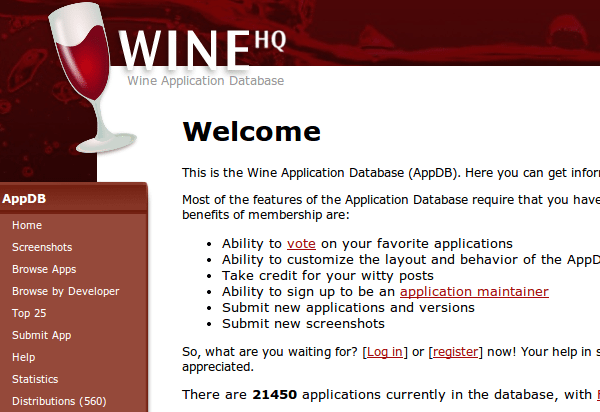Click the 'Wine Application Database' subtitle
The width and height of the screenshot is (600, 412).
click(x=205, y=81)
